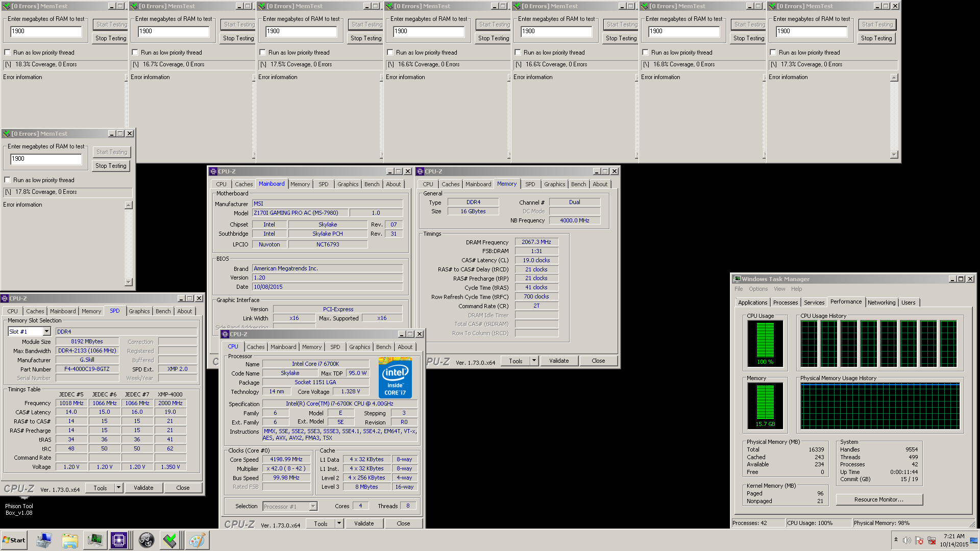The width and height of the screenshot is (980, 551).
Task: Enable low priority thread in 17.3% coverage MemTest
Action: (773, 53)
